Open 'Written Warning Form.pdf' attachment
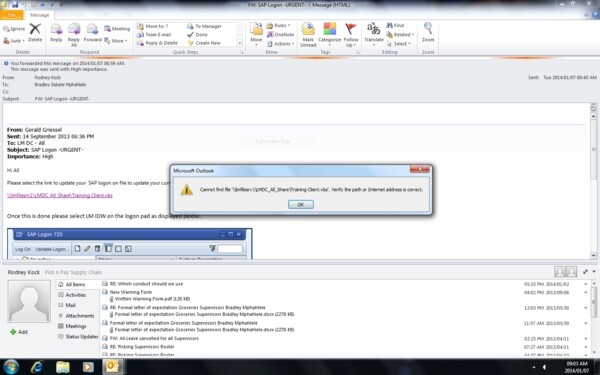The height and width of the screenshot is (375, 600). click(x=150, y=299)
